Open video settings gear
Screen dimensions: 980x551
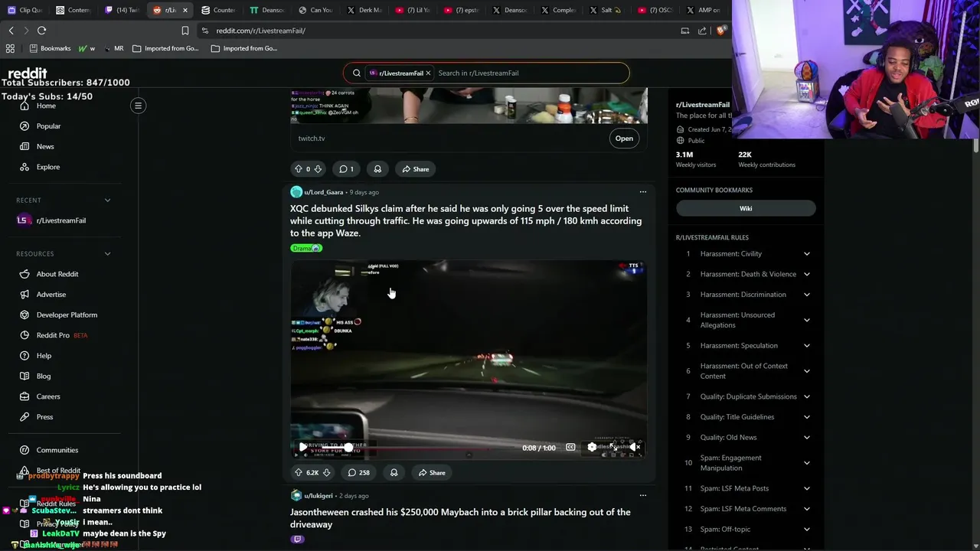[592, 447]
